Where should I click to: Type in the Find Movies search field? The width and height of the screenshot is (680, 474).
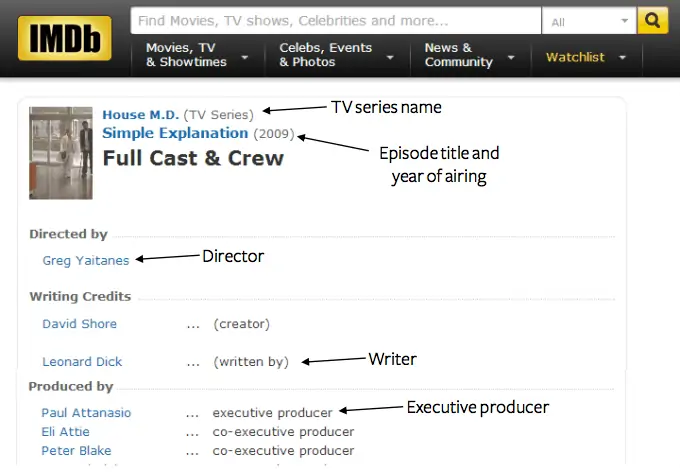point(335,21)
